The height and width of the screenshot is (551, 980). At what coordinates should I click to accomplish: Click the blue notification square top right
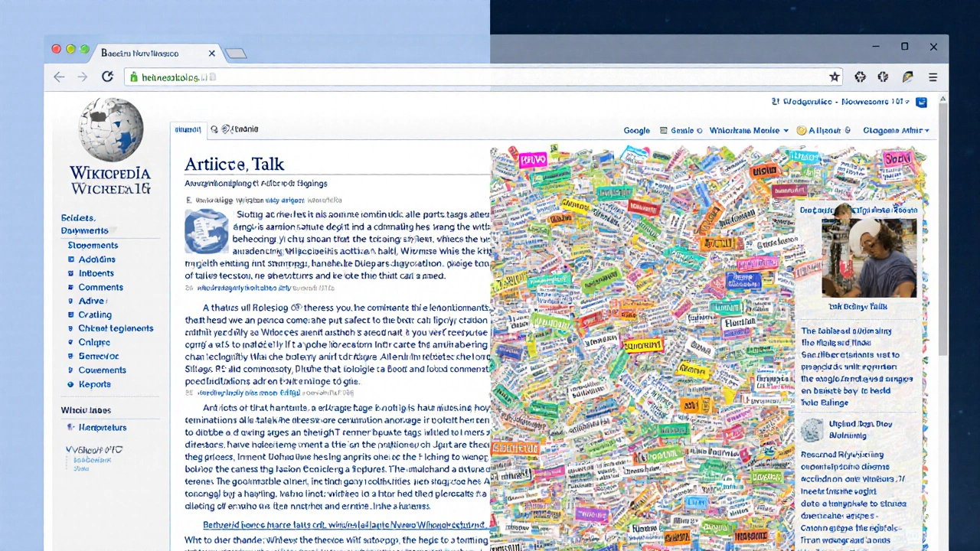tap(922, 102)
